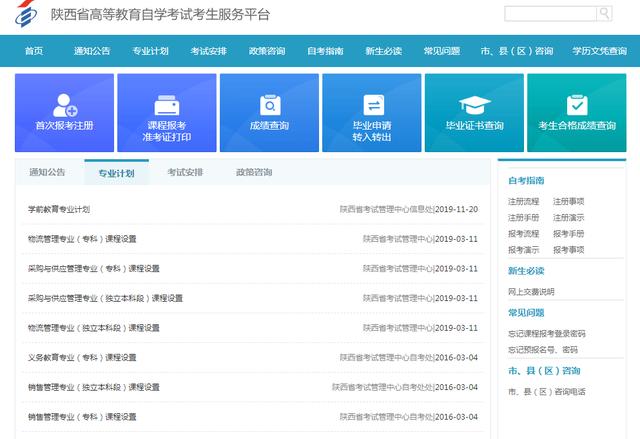Open 报考事项 sidebar link
640x439 pixels.
pyautogui.click(x=569, y=250)
